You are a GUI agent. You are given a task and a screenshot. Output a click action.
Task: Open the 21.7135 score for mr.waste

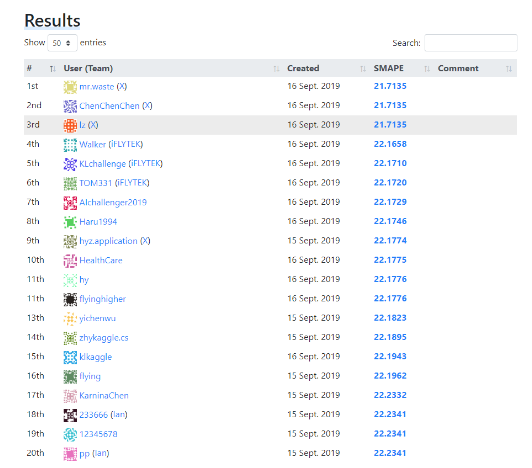390,86
